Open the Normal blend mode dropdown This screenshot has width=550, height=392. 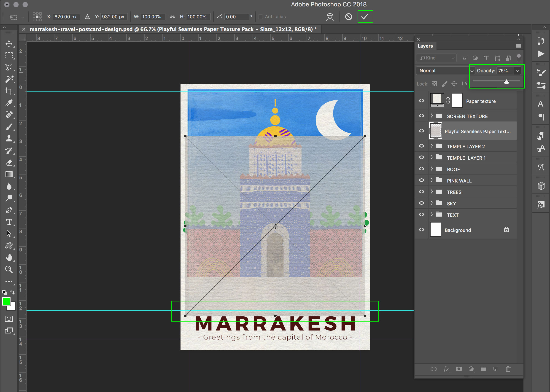[x=445, y=71]
